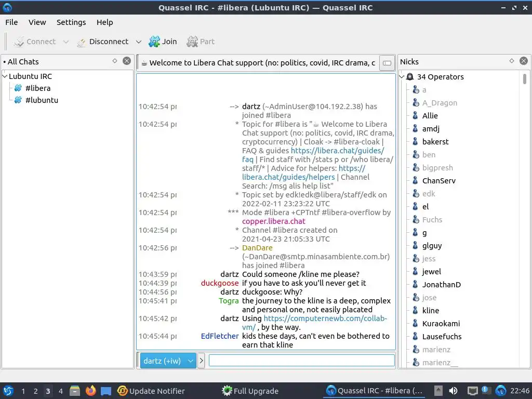Open the Disconnect dropdown arrow

click(138, 42)
